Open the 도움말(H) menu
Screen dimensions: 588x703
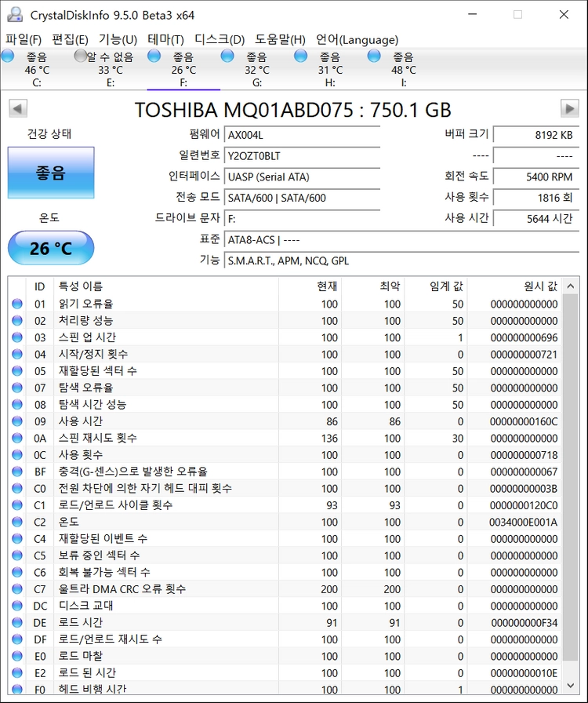[280, 40]
